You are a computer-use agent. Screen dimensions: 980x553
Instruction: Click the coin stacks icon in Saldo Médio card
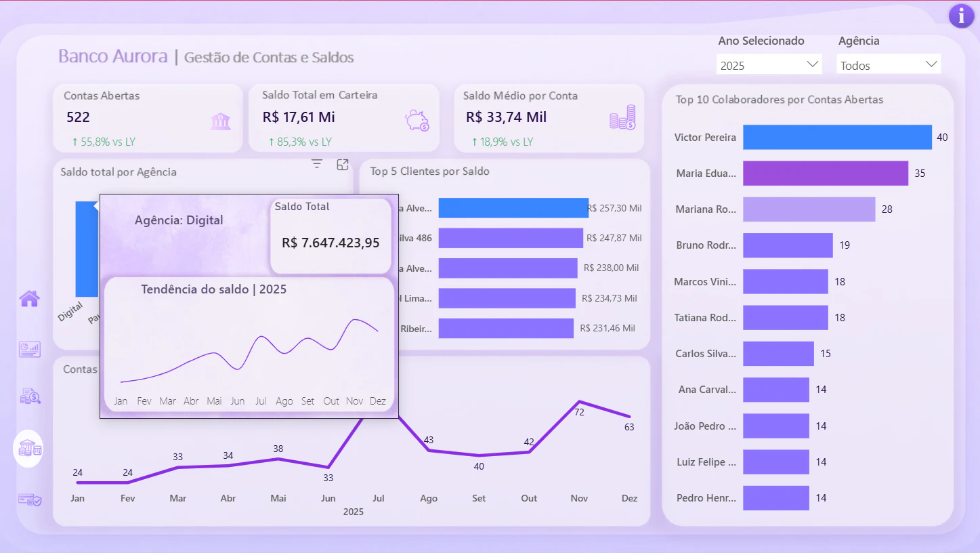click(x=622, y=117)
